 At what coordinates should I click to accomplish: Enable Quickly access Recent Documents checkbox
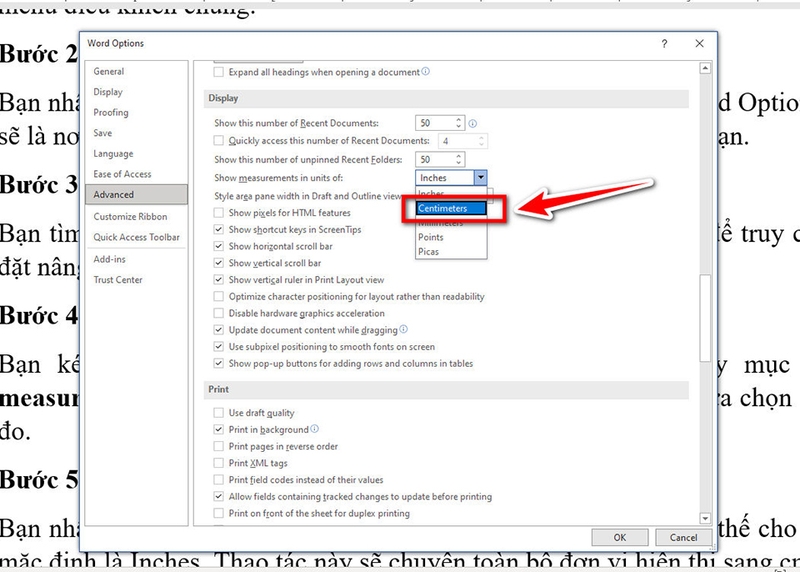[x=218, y=140]
